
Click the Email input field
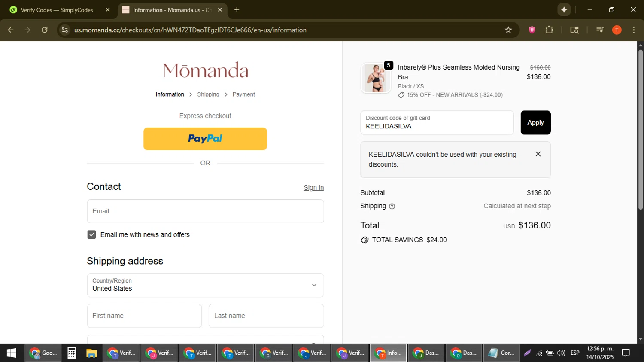pos(205,211)
